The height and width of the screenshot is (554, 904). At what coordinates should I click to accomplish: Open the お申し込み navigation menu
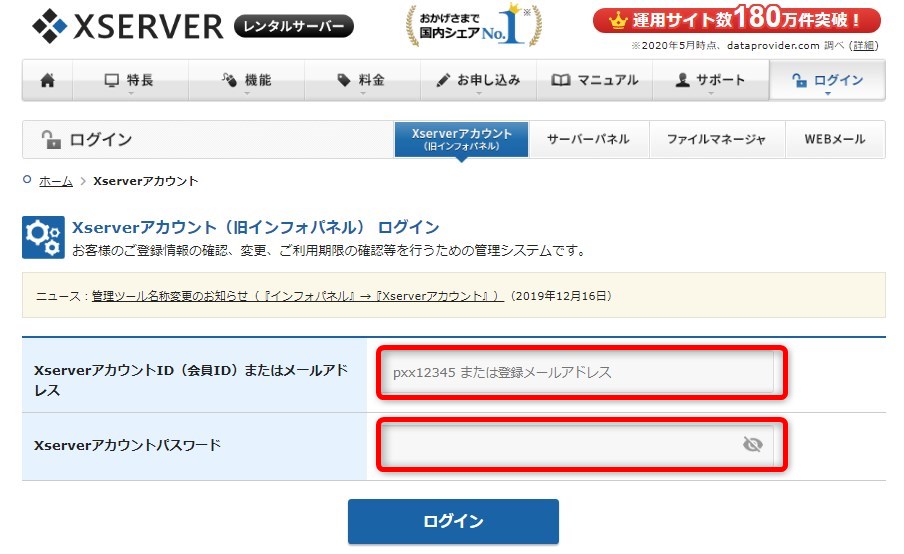pyautogui.click(x=479, y=80)
